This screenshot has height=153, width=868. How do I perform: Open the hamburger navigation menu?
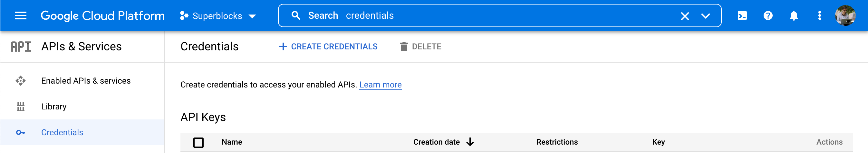click(21, 15)
